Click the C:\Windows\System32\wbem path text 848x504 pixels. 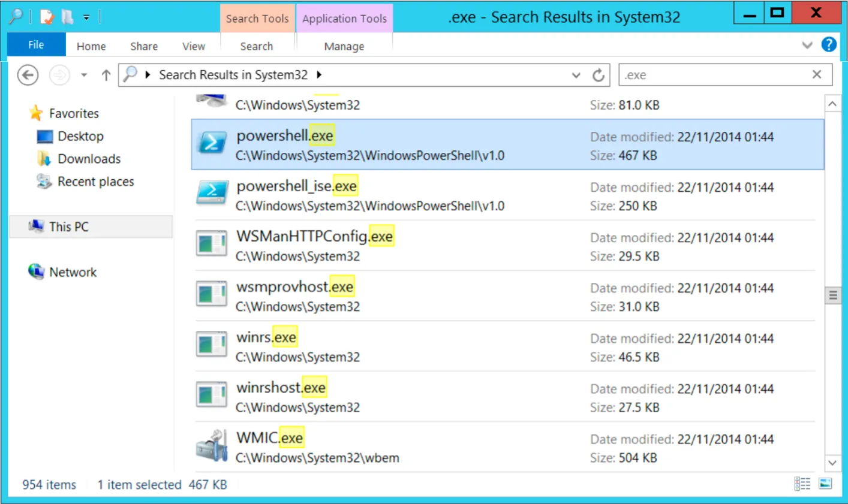click(x=317, y=458)
